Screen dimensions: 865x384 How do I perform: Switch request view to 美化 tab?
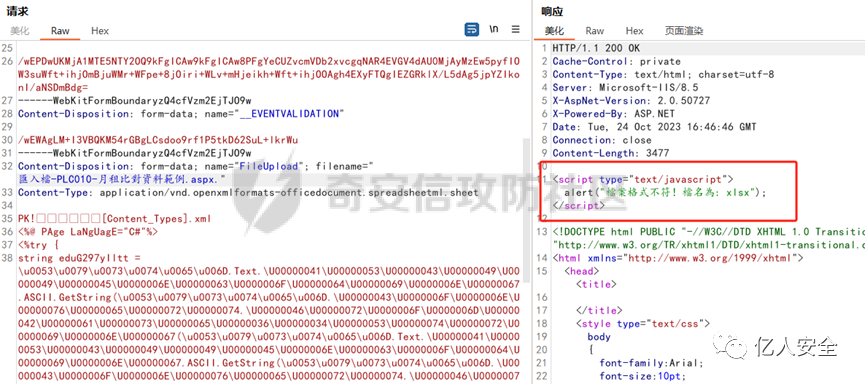pos(20,31)
